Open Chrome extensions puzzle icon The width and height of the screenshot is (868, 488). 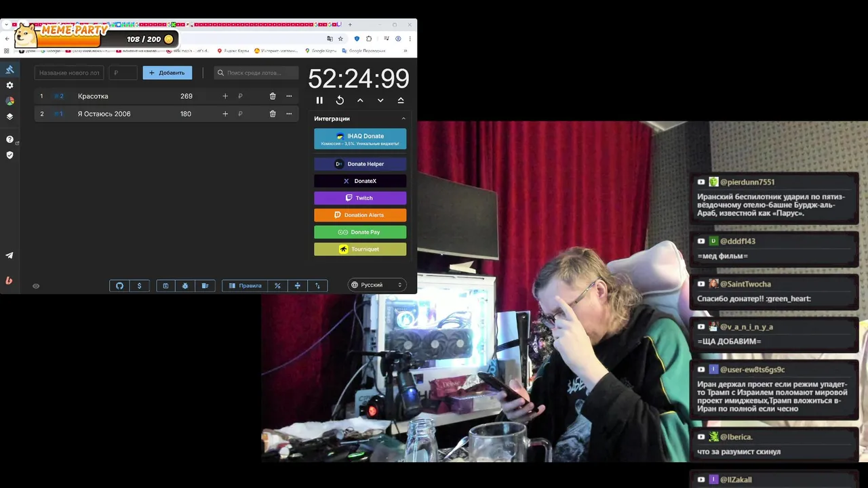369,39
